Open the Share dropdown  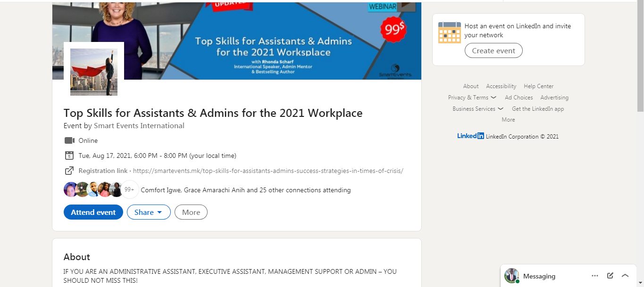[149, 212]
